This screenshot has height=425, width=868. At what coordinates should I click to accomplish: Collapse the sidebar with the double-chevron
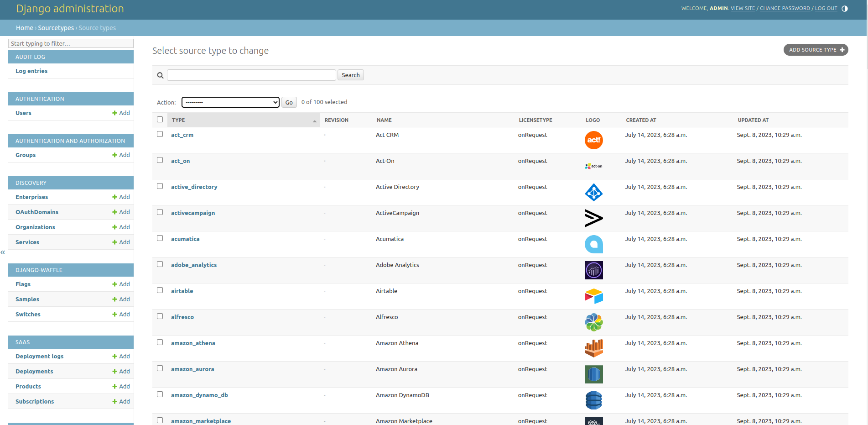[x=3, y=252]
